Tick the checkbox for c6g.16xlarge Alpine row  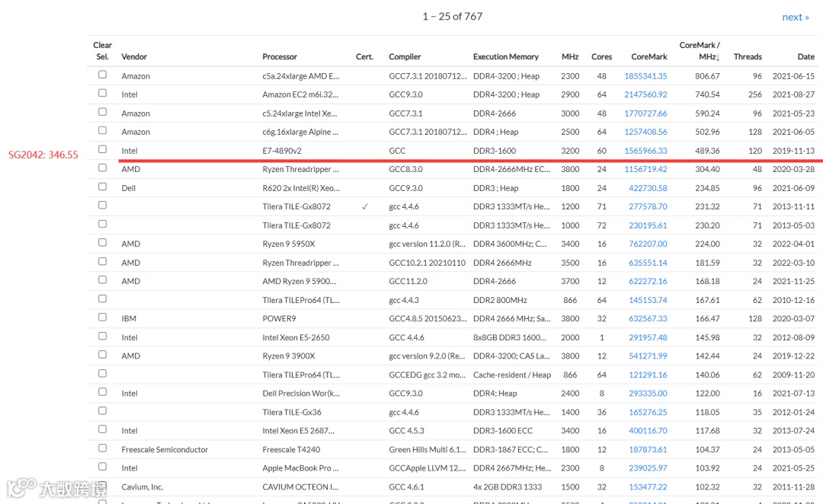(102, 130)
